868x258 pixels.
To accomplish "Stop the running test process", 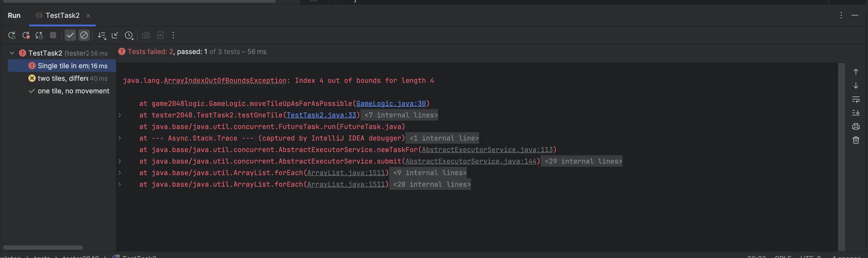I will (53, 35).
